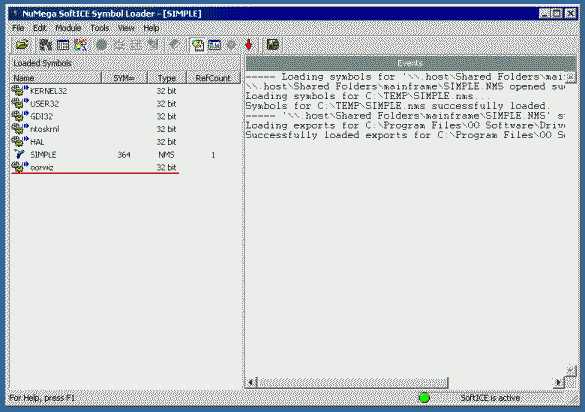Select the oorwiz row name
This screenshot has height=412, width=585.
point(41,167)
